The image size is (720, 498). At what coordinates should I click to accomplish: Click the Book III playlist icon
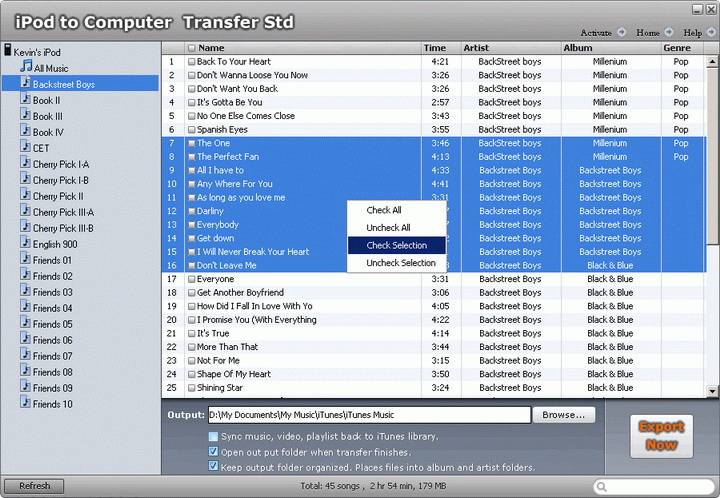(26, 115)
